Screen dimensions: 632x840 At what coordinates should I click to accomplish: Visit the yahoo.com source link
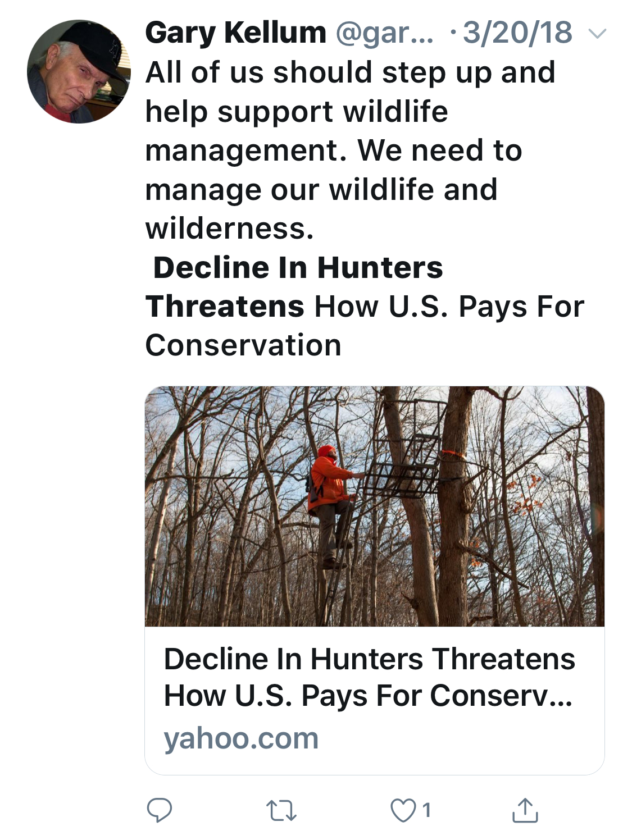coord(241,738)
